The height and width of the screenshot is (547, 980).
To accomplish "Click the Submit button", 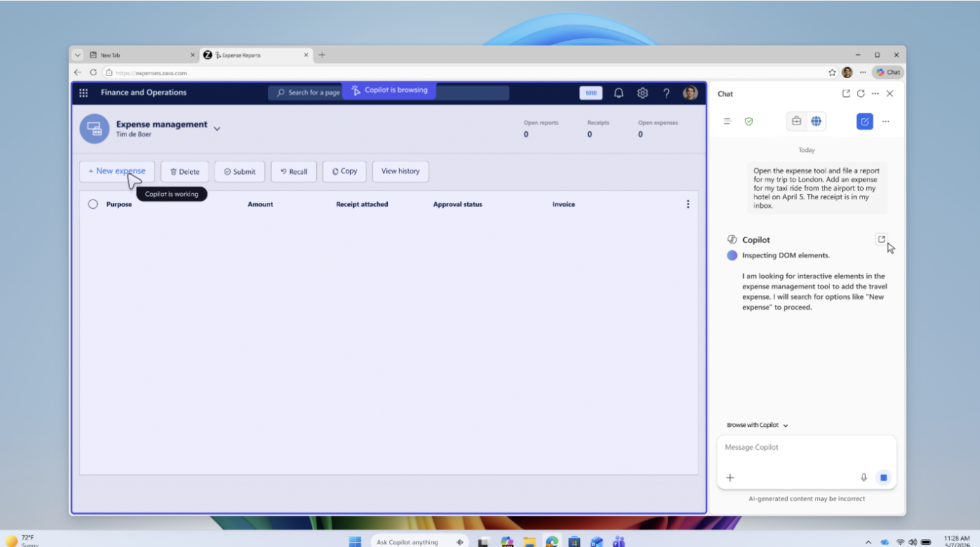I will (240, 171).
